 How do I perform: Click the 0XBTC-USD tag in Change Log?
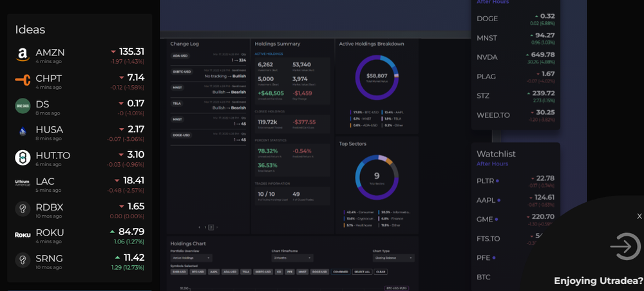[182, 72]
